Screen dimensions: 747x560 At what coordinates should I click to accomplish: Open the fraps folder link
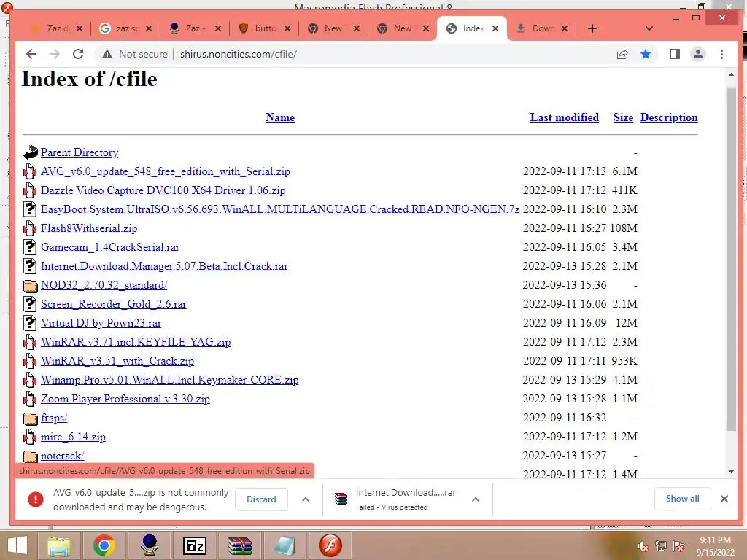tap(54, 418)
